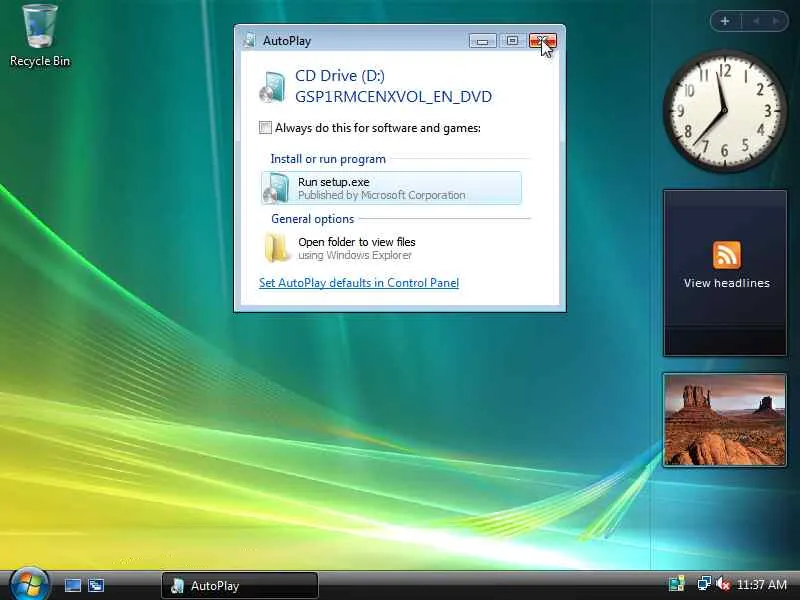
Task: Click the sidebar add gadgets plus button
Action: (x=725, y=21)
